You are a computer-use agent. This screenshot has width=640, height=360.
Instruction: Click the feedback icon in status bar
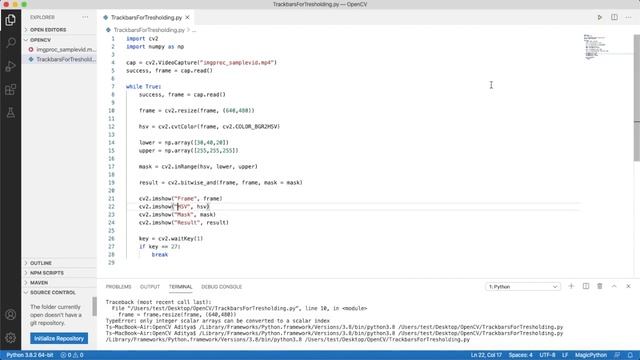[x=617, y=355]
